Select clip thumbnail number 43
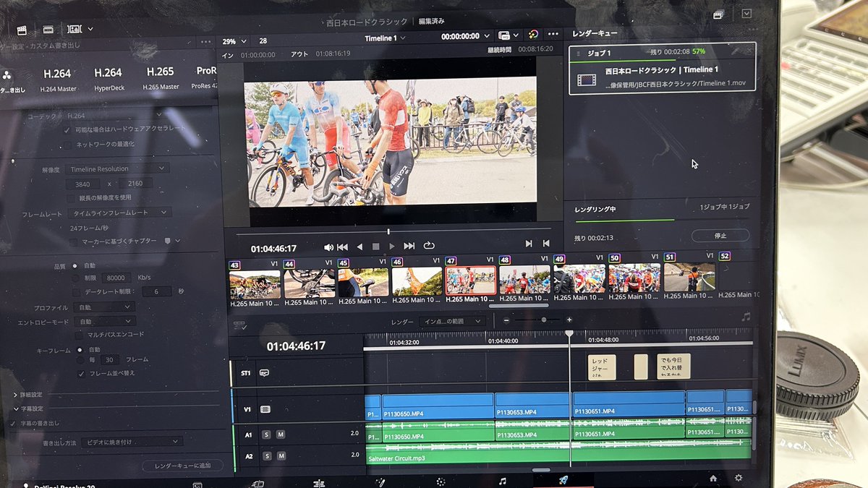This screenshot has width=868, height=488. pyautogui.click(x=255, y=284)
